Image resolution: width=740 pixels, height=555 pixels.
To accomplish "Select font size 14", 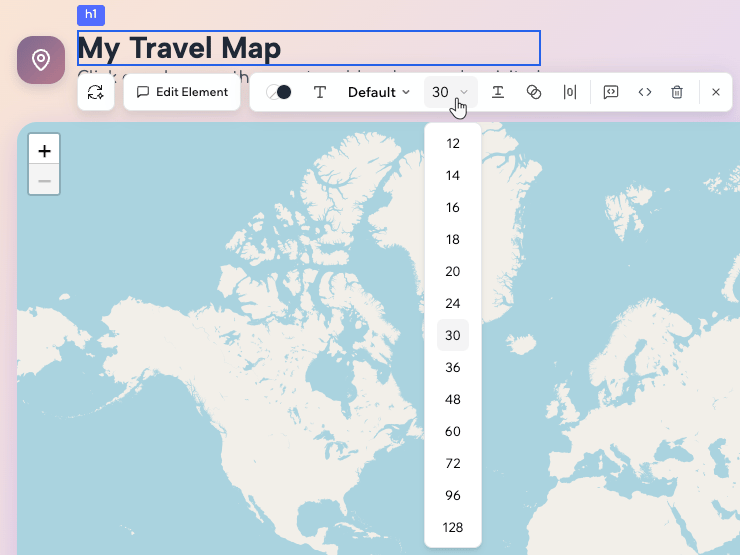I will coord(453,176).
